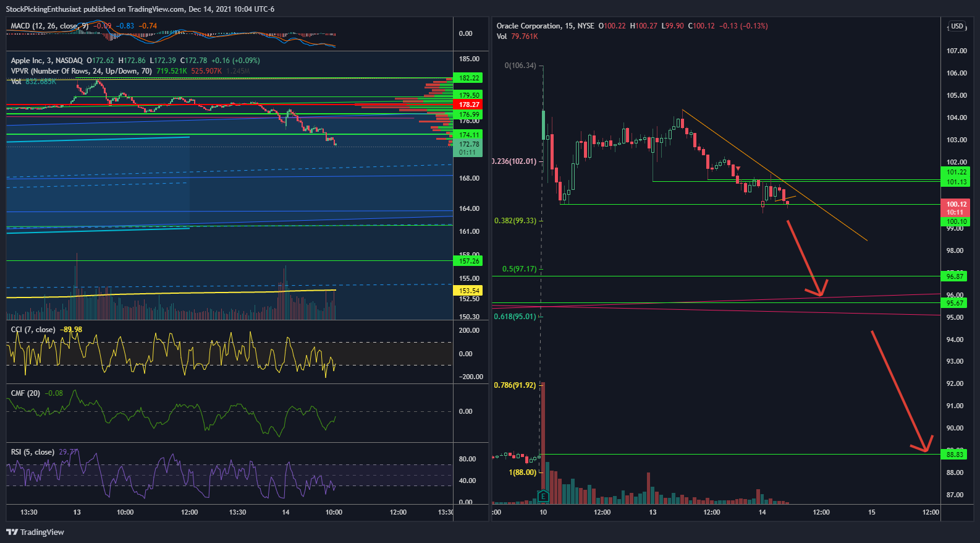Image resolution: width=980 pixels, height=543 pixels.
Task: Click the 80.00 level on RSI scale
Action: tap(467, 459)
